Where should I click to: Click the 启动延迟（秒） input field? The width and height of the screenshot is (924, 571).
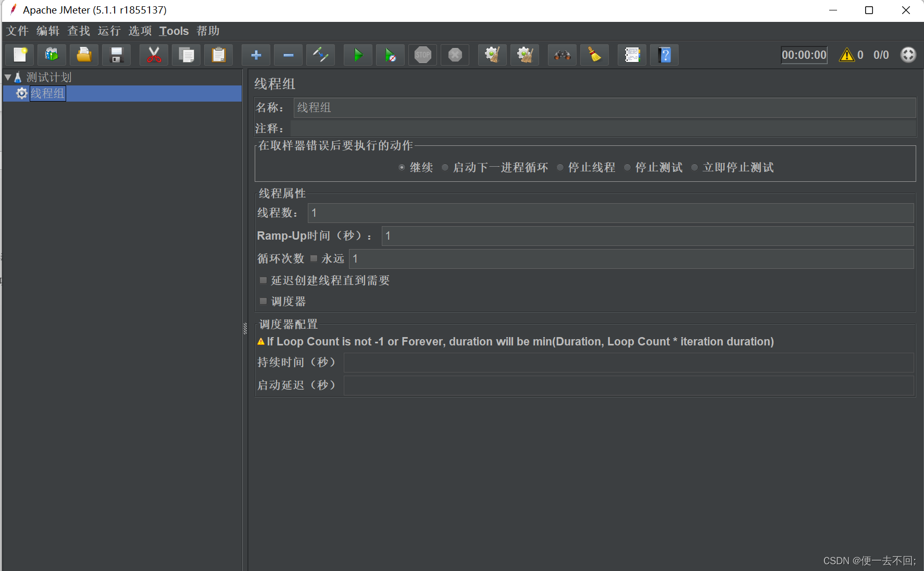(x=629, y=385)
